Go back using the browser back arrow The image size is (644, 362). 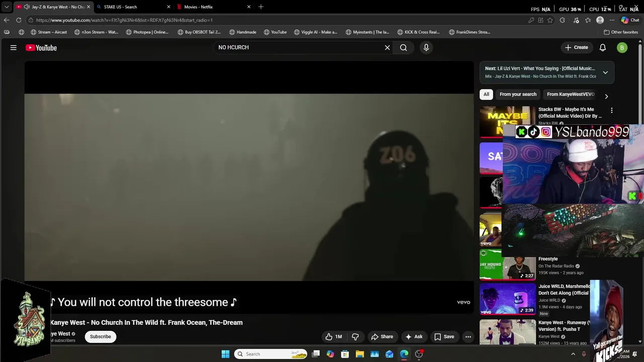pos(7,20)
